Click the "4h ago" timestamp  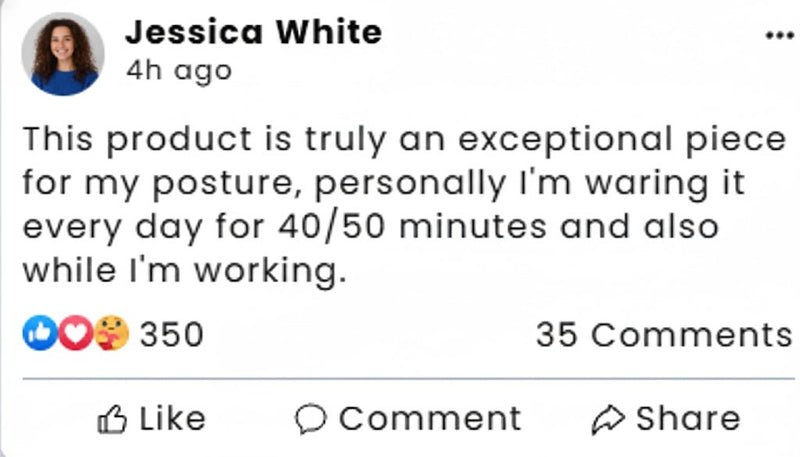click(x=178, y=71)
